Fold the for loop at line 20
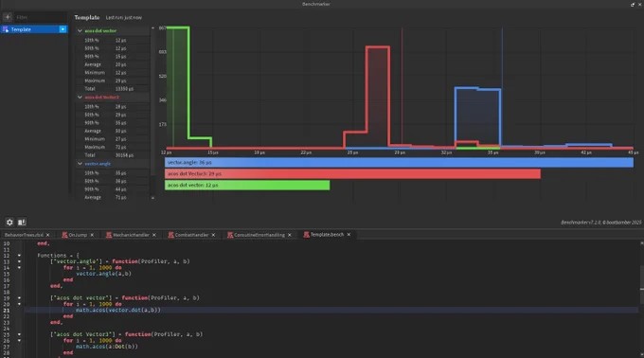This screenshot has width=644, height=358. (x=19, y=304)
